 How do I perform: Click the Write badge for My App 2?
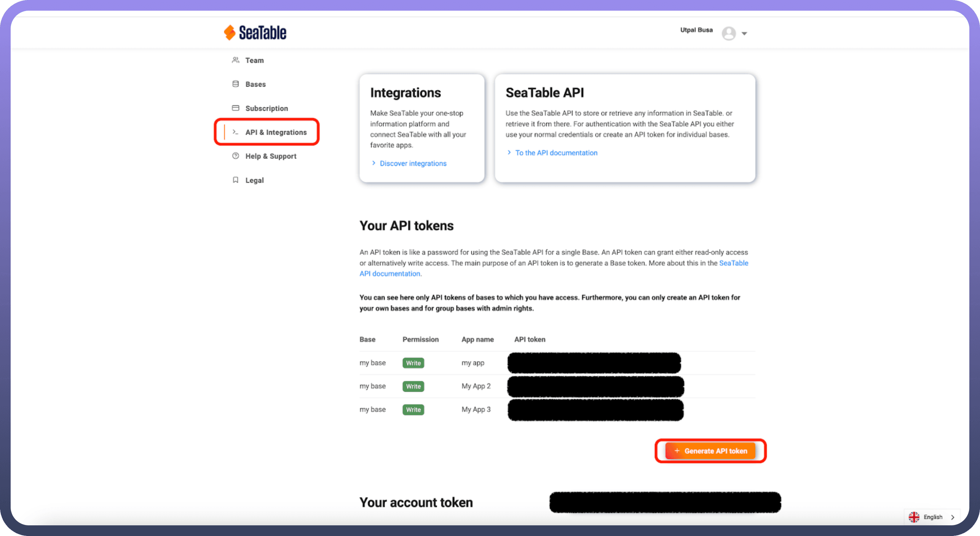coord(413,386)
